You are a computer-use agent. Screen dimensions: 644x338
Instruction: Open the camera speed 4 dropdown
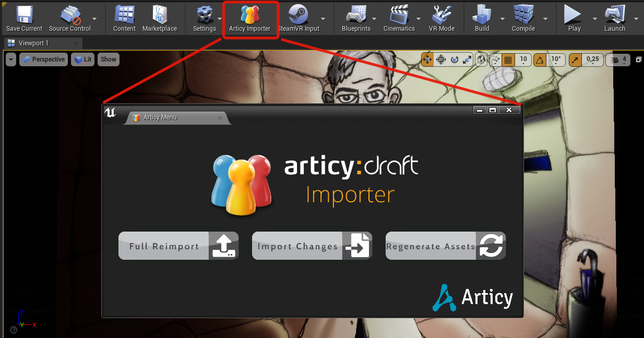pyautogui.click(x=618, y=59)
